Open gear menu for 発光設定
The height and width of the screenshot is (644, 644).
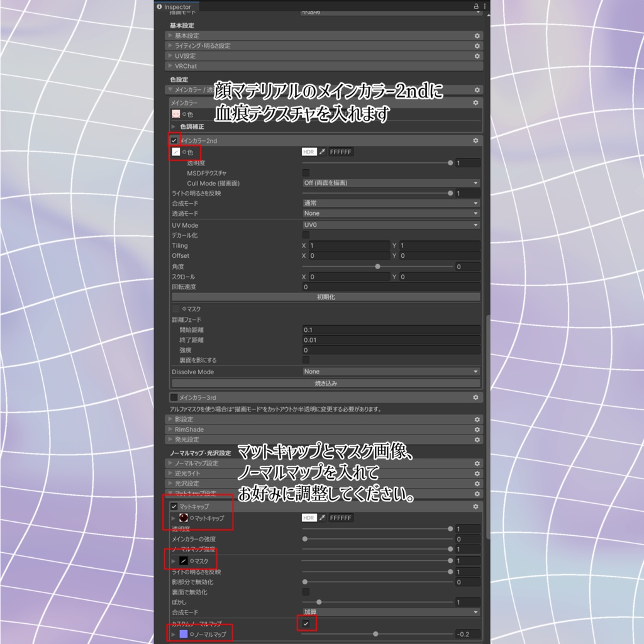(x=477, y=440)
